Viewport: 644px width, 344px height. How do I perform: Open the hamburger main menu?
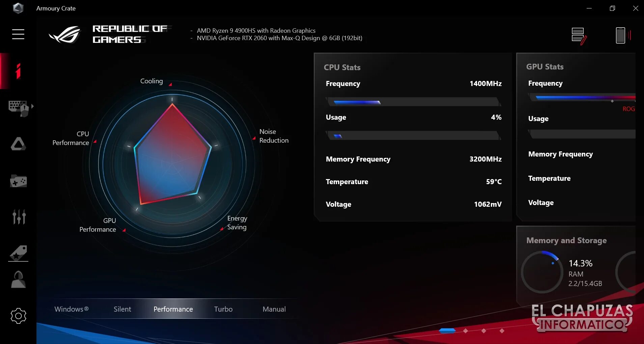[x=18, y=34]
